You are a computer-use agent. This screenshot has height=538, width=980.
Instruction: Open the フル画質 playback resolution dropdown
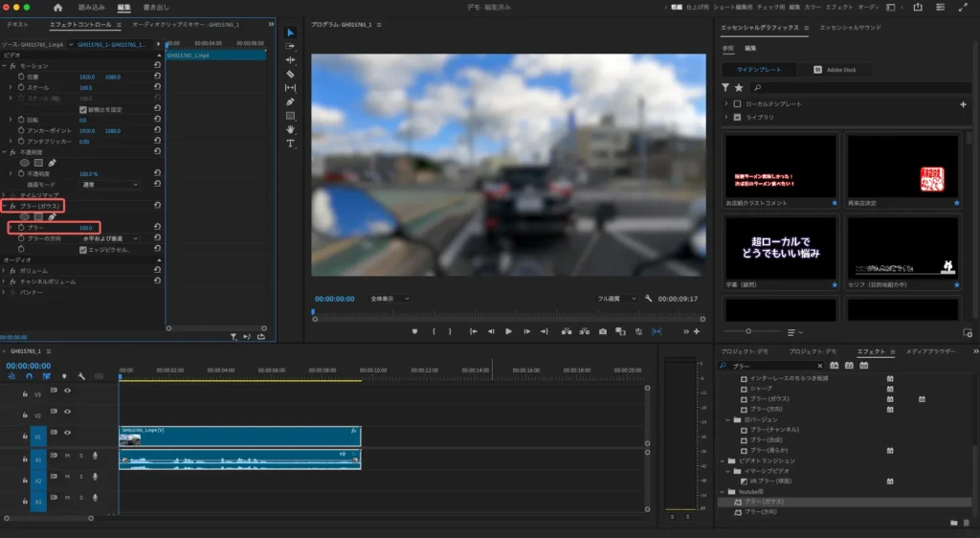pyautogui.click(x=616, y=299)
